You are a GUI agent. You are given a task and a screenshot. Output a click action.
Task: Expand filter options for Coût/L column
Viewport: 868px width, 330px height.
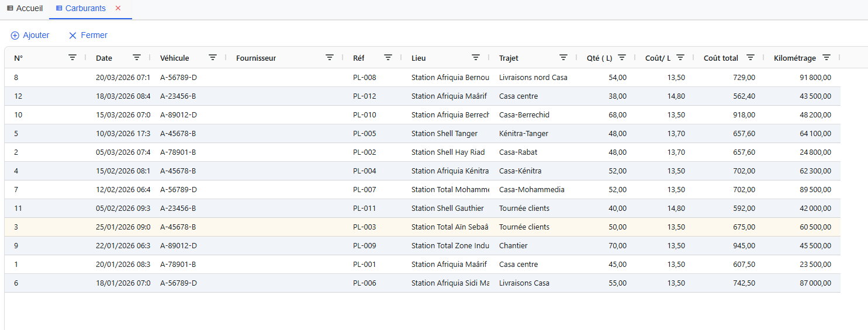click(x=680, y=57)
